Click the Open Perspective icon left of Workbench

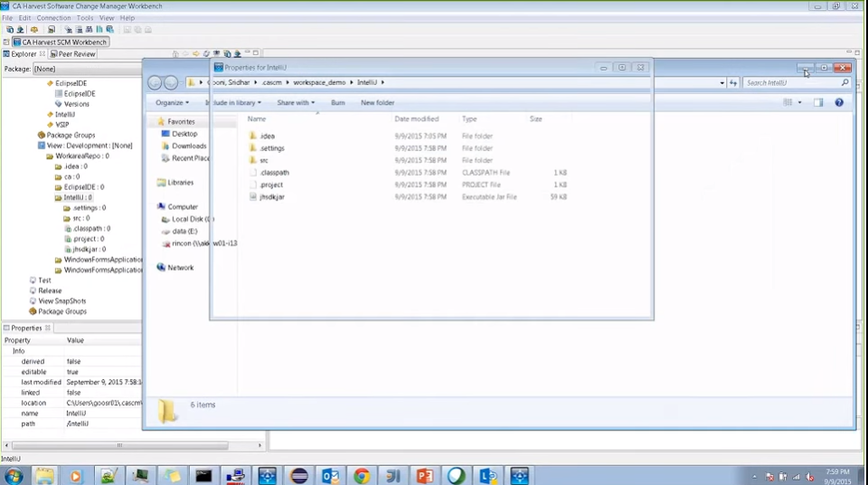[x=6, y=42]
